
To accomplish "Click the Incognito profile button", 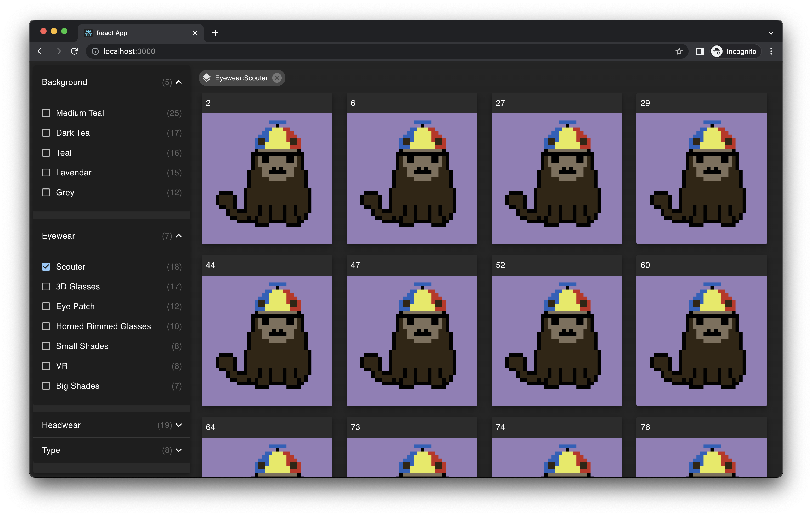I will (735, 51).
